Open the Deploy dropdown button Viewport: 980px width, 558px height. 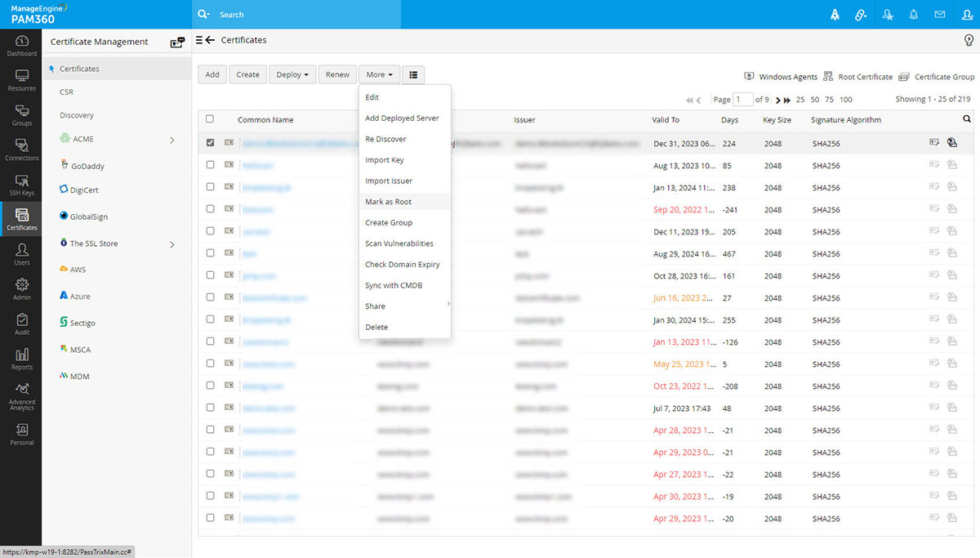point(292,74)
